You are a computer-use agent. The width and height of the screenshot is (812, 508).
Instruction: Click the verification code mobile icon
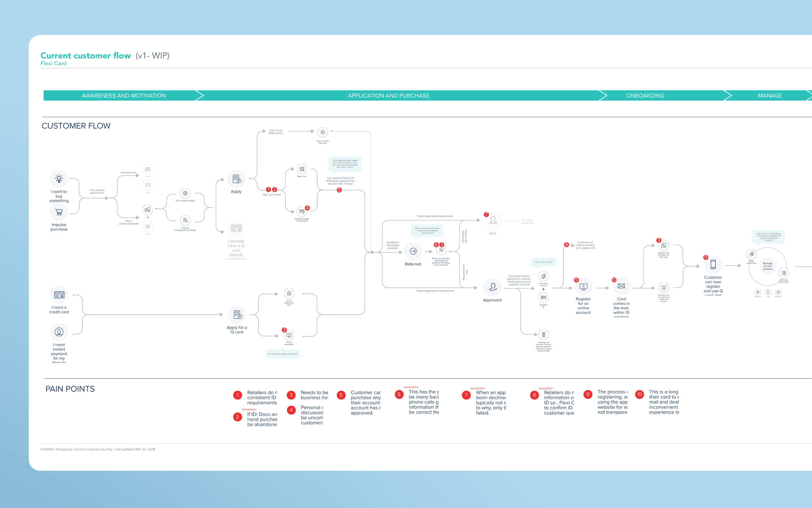(544, 335)
